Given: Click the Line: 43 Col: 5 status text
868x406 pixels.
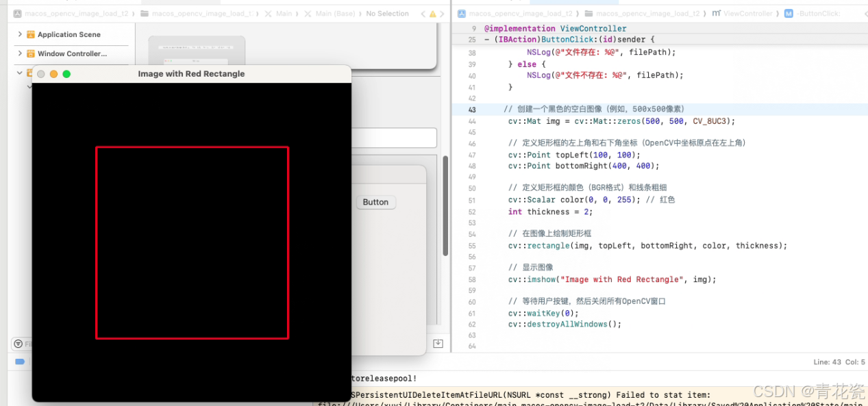Looking at the screenshot, I should pos(839,361).
